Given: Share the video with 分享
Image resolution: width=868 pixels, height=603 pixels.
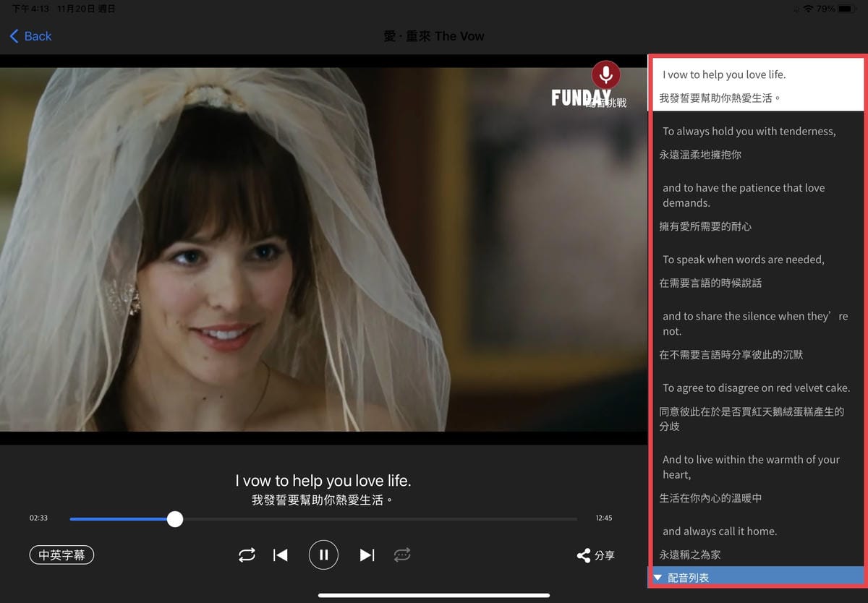Looking at the screenshot, I should click(595, 555).
